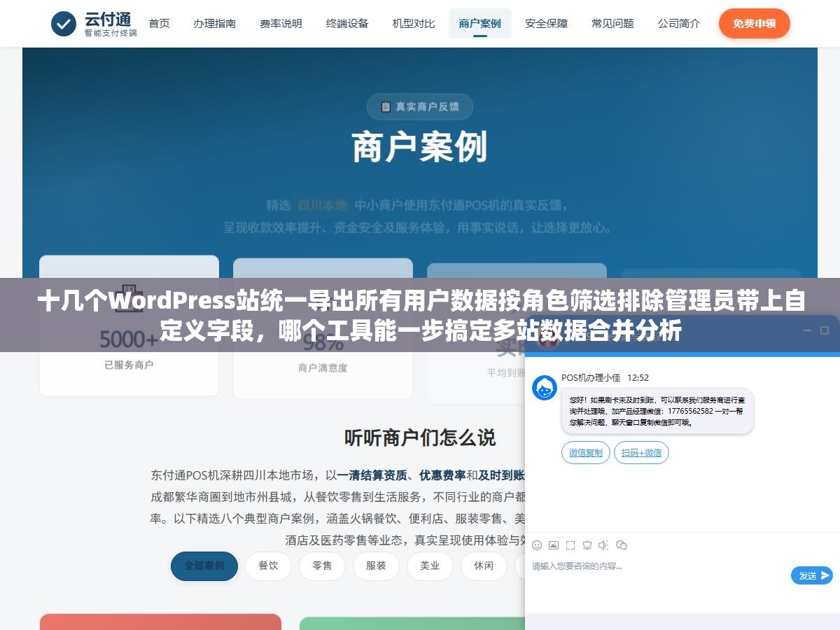Open the 首页 nav item

[x=159, y=23]
